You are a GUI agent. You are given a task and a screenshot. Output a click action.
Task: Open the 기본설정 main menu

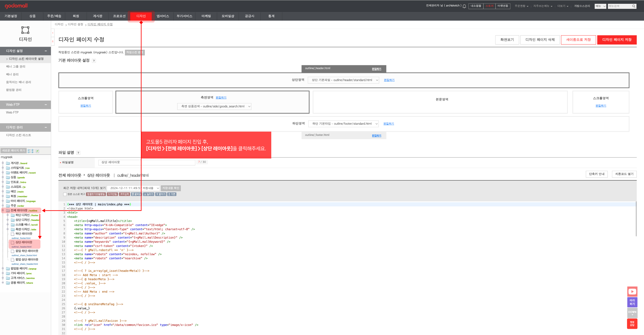[11, 16]
